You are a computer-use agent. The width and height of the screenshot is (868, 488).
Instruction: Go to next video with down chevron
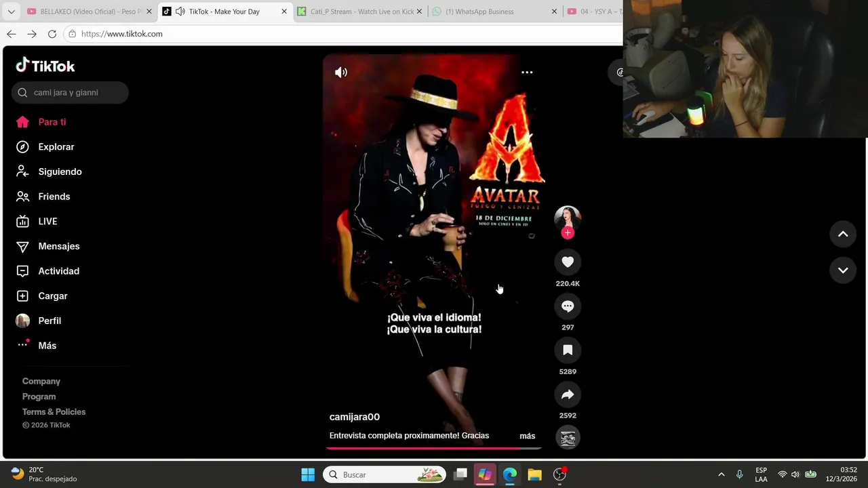(x=843, y=270)
